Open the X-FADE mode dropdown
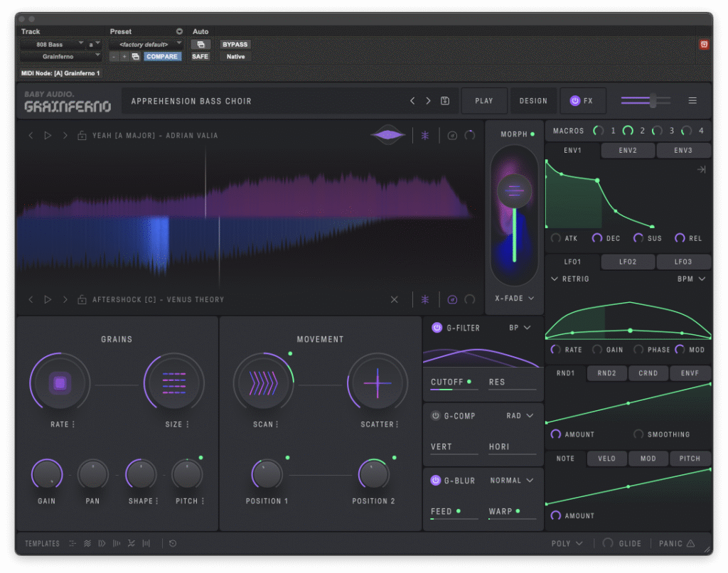 coord(514,298)
